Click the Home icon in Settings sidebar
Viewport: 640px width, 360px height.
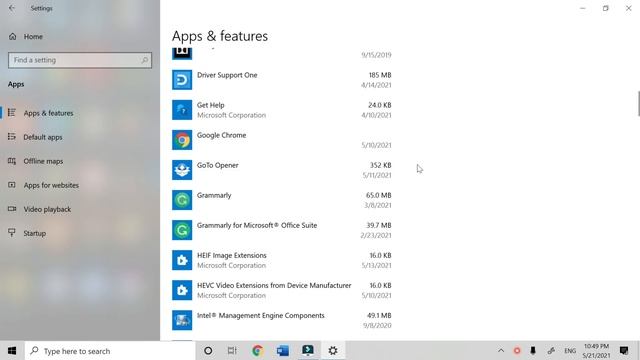13,36
